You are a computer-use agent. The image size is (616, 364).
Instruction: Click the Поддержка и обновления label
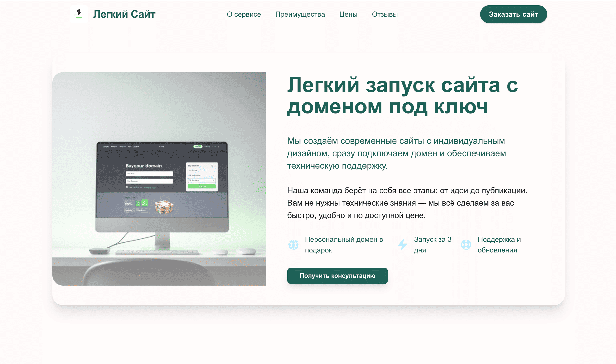(499, 245)
